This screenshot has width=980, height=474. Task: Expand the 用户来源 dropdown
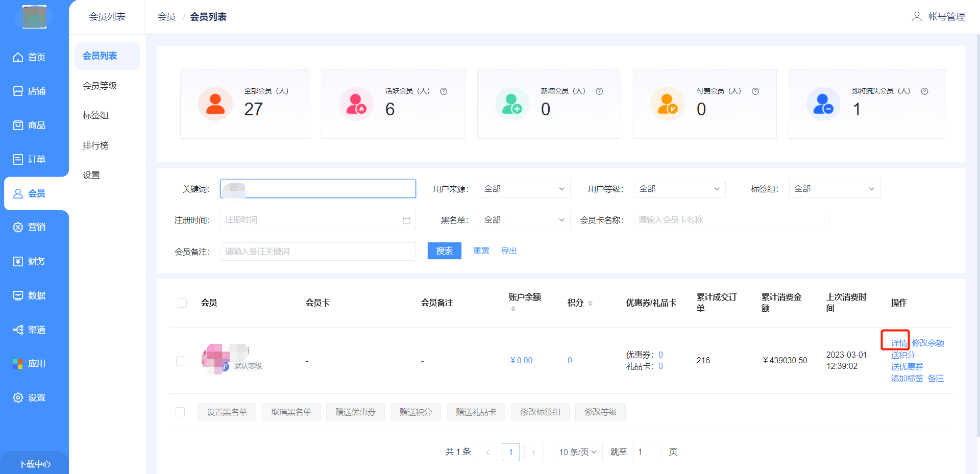524,189
